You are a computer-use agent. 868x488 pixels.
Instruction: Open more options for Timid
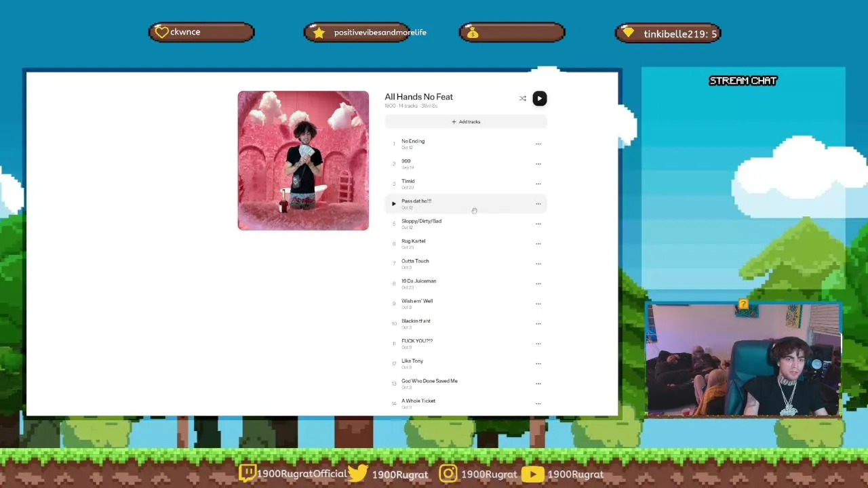tap(538, 184)
